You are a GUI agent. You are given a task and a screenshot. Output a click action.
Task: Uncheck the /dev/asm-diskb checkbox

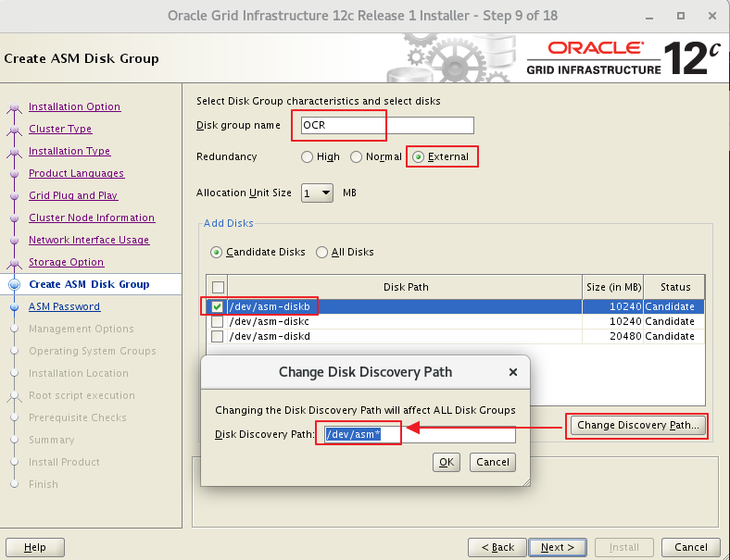pyautogui.click(x=217, y=306)
